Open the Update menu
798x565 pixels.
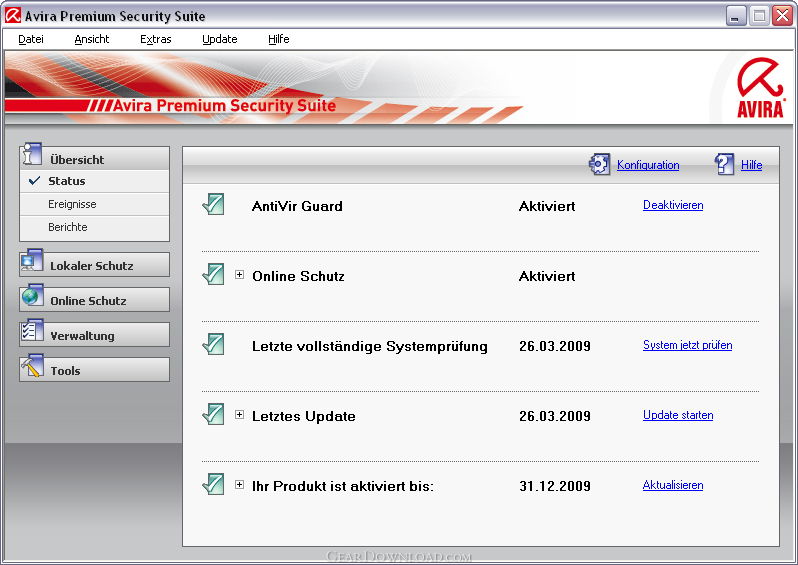(220, 39)
